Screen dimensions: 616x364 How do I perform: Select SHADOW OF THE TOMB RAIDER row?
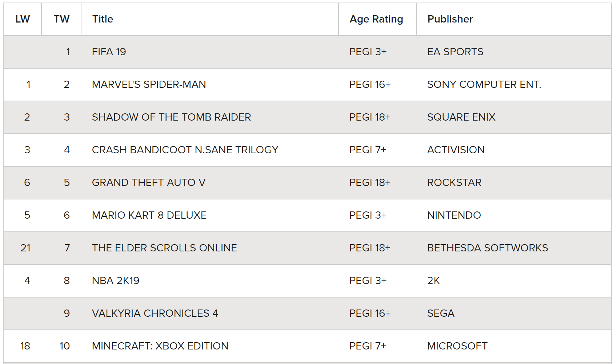pyautogui.click(x=308, y=117)
